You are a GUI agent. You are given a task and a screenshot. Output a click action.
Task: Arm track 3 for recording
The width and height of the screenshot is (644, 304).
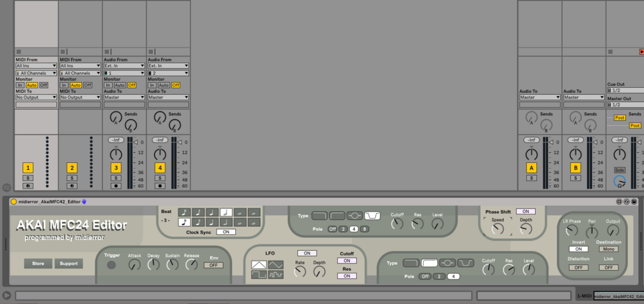(x=116, y=186)
